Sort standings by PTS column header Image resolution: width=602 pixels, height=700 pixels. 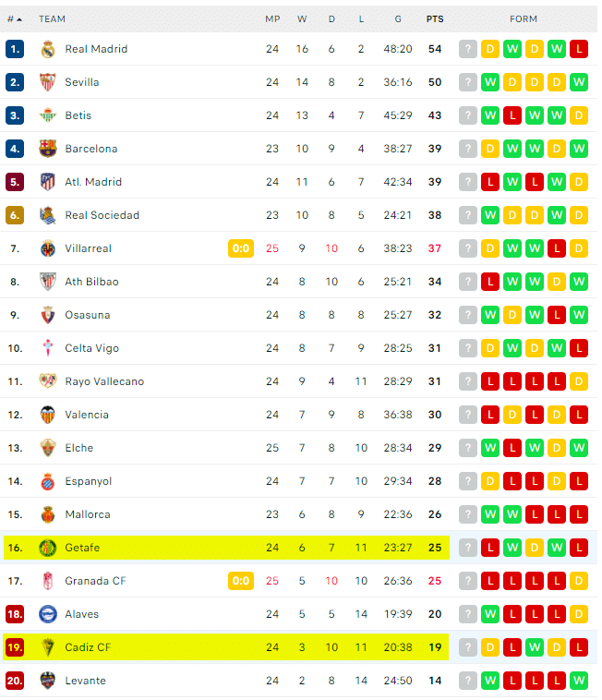(435, 19)
